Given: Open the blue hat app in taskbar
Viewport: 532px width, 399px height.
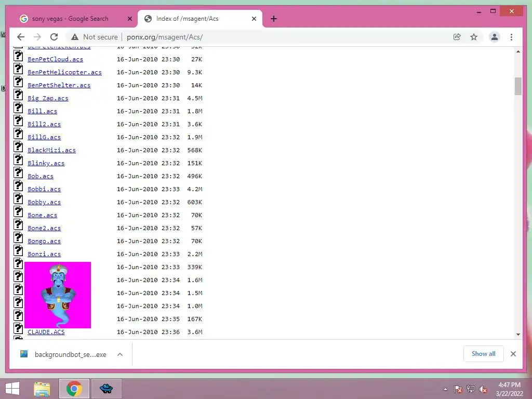Looking at the screenshot, I should click(106, 389).
